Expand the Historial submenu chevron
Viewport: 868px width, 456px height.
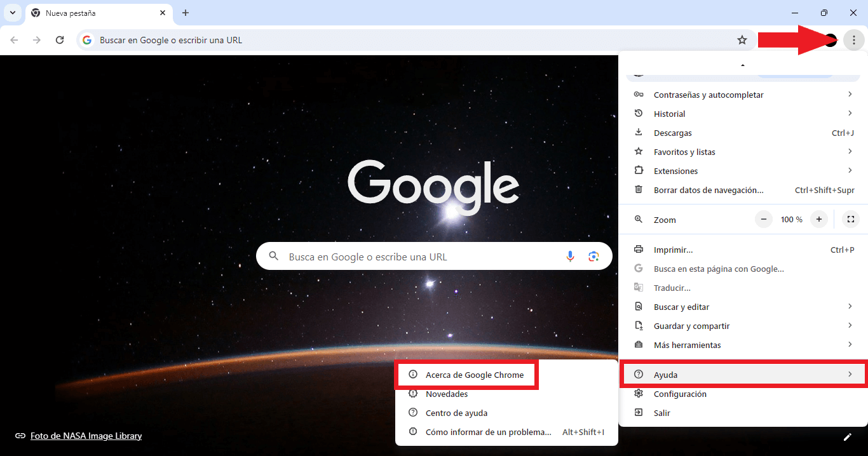850,113
